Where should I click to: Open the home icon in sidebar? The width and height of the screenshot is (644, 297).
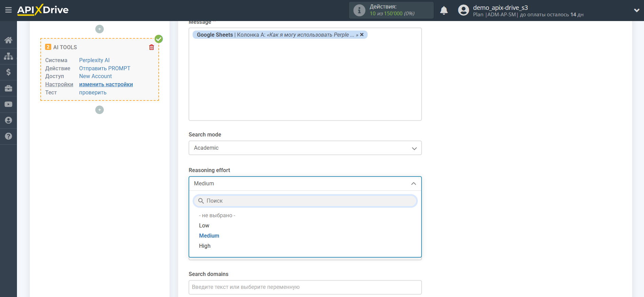click(x=8, y=40)
